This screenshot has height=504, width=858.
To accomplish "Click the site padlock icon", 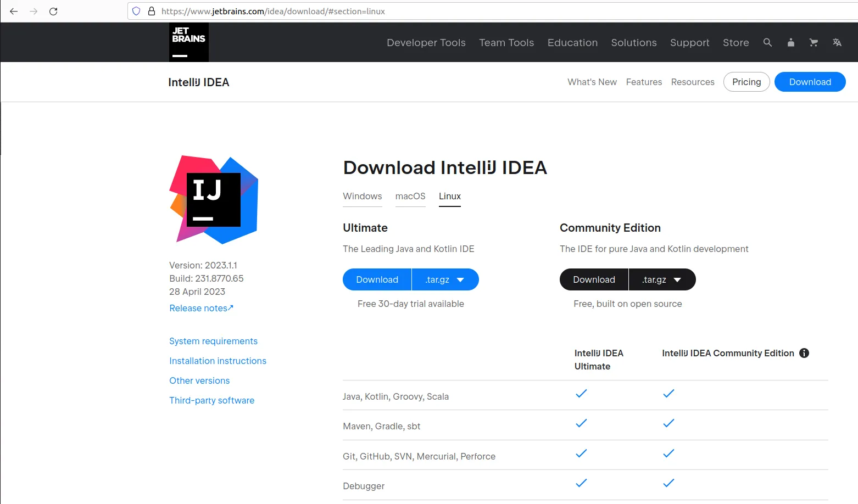I will [152, 11].
